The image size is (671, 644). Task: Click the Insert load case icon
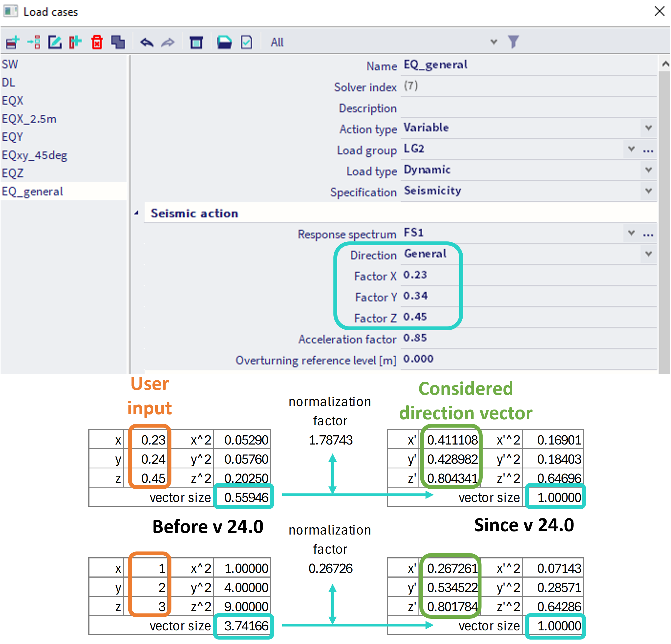pyautogui.click(x=34, y=42)
